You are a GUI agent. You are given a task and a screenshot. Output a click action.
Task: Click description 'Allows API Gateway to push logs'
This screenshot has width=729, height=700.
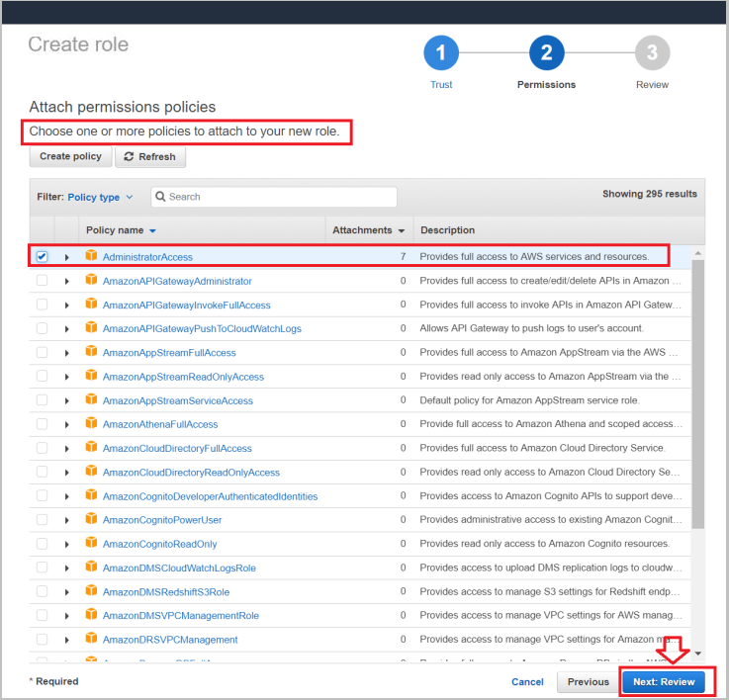point(531,328)
